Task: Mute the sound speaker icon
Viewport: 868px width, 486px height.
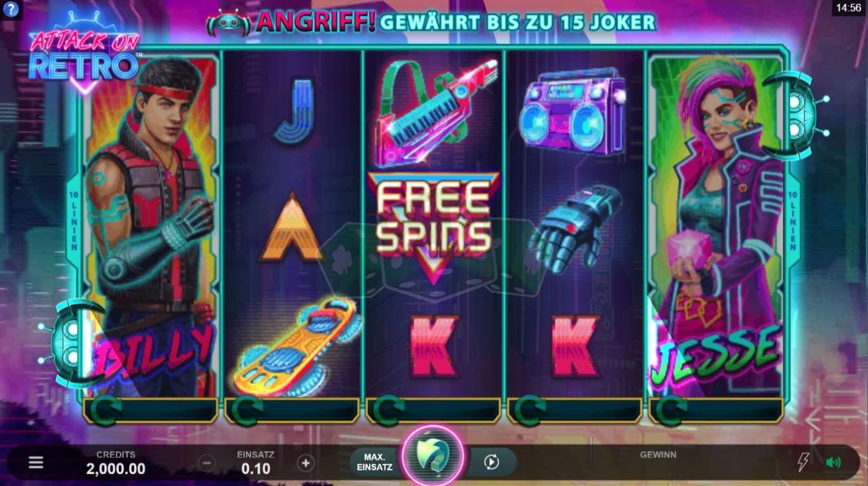Action: (x=833, y=462)
